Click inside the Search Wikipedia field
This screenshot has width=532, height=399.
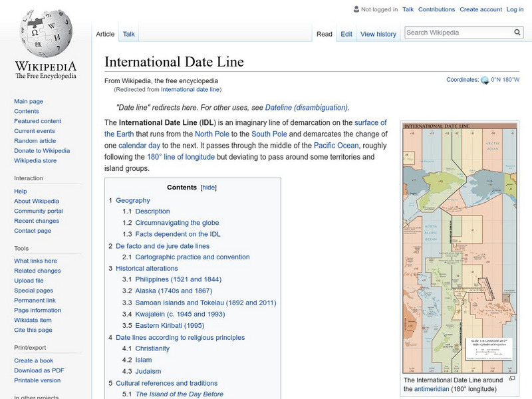(457, 33)
